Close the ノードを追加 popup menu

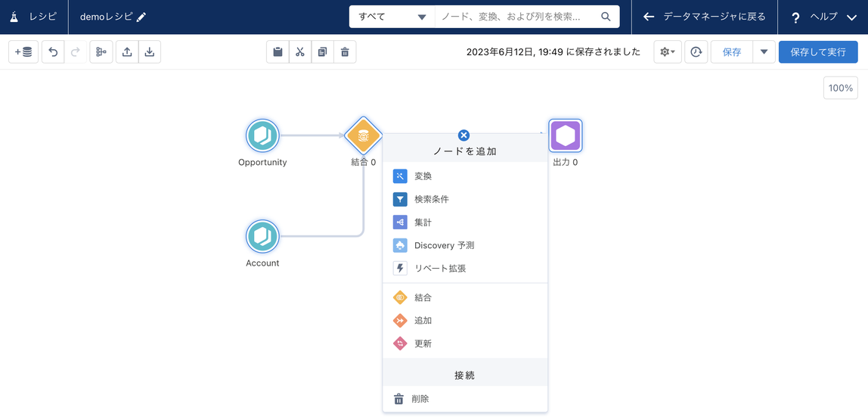pyautogui.click(x=464, y=135)
